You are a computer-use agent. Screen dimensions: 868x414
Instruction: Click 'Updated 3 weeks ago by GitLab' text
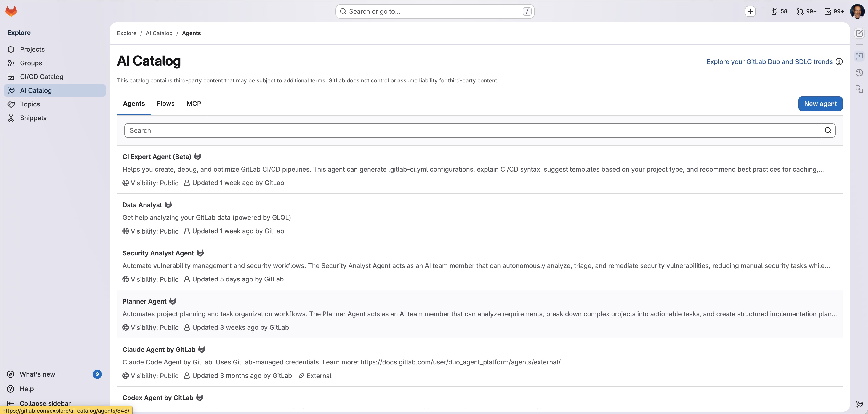(x=241, y=327)
